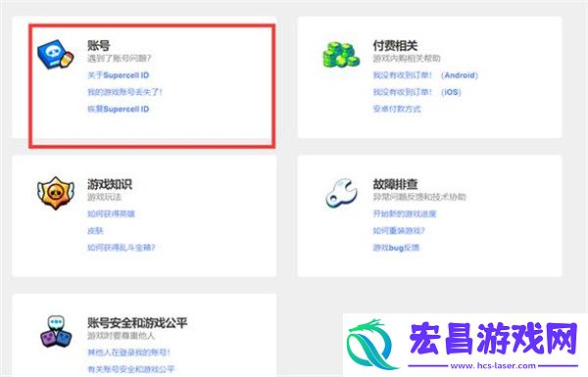588x377 pixels.
Task: Open the 安卓付款方式 link
Action: click(397, 109)
